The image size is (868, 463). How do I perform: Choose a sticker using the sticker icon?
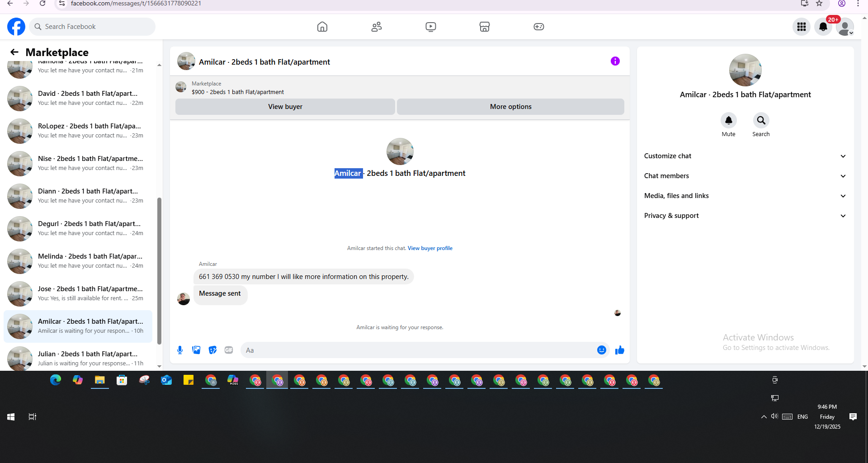click(x=212, y=350)
